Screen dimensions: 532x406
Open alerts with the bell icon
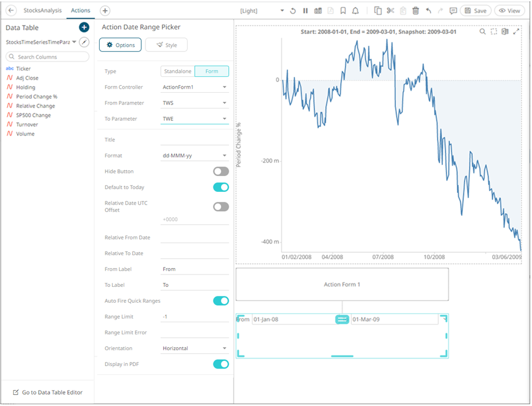[355, 11]
